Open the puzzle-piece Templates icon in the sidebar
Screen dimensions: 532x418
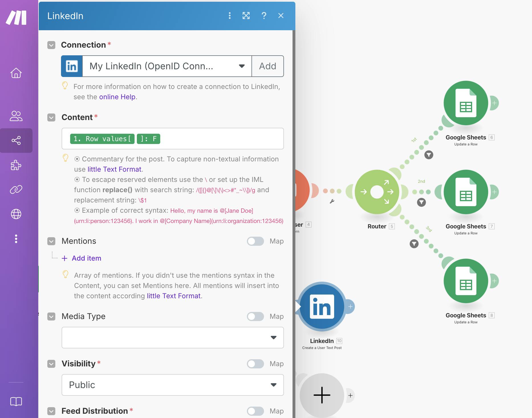(x=16, y=165)
